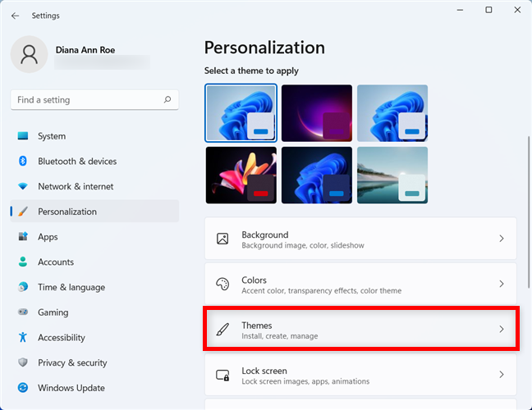The width and height of the screenshot is (532, 410).
Task: Maximize the Settings window
Action: click(x=488, y=10)
